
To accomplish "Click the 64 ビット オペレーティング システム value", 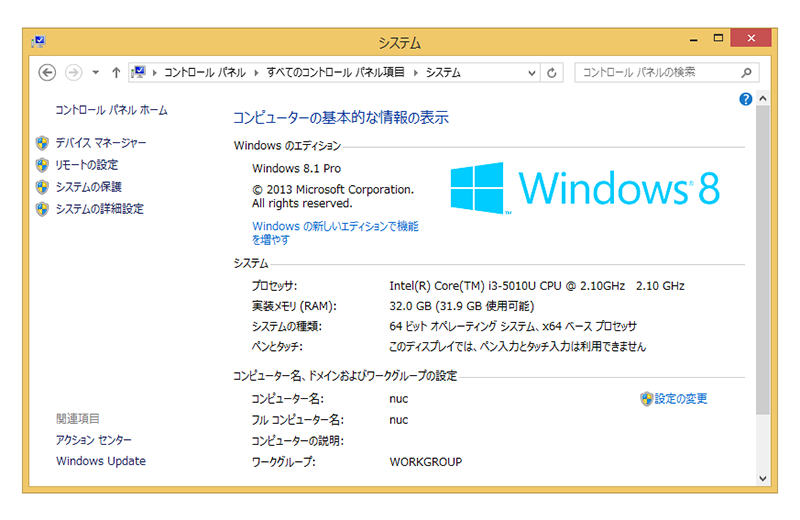I will pos(513,326).
